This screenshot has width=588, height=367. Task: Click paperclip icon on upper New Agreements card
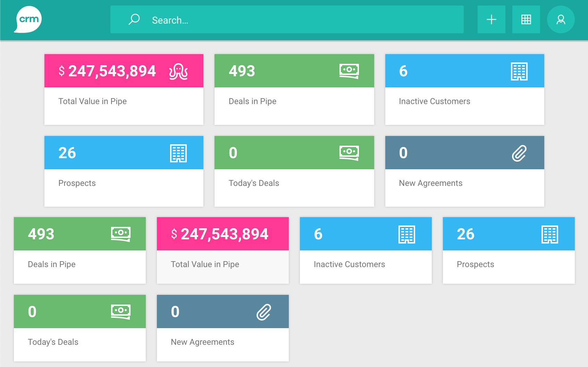[519, 153]
